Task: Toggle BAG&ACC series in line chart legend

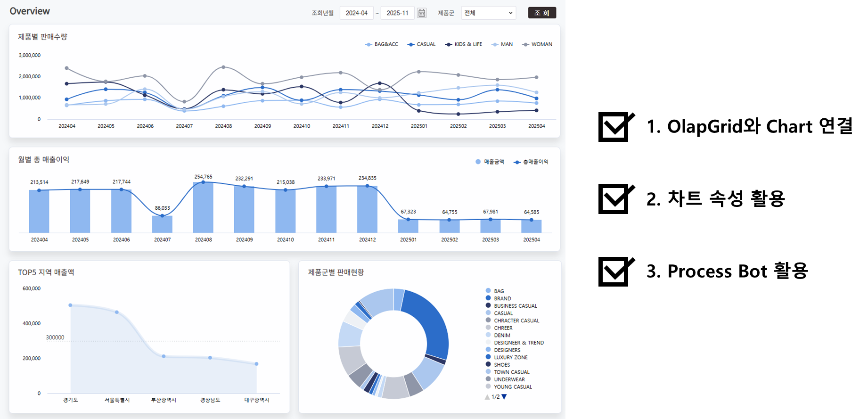Action: coord(368,44)
